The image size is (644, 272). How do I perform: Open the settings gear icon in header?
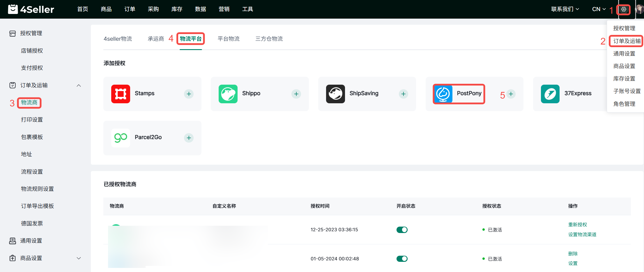[x=623, y=9]
